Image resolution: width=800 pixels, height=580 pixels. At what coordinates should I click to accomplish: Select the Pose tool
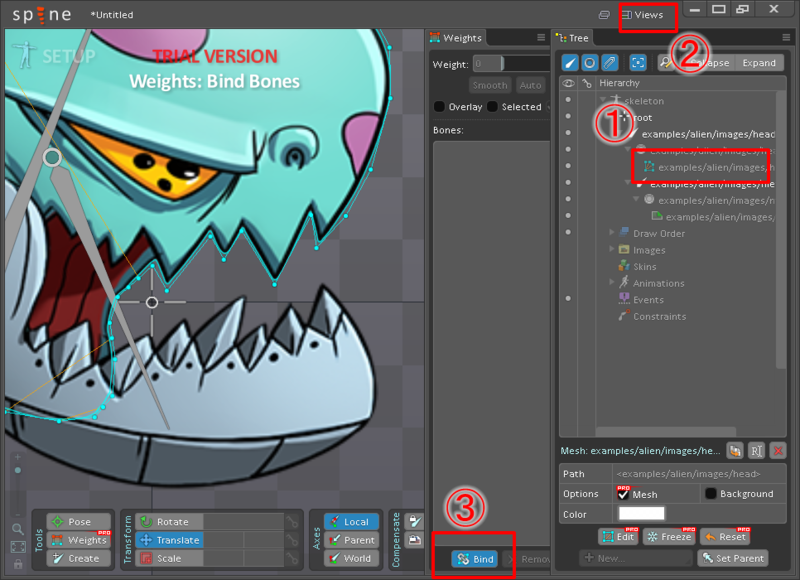[79, 521]
